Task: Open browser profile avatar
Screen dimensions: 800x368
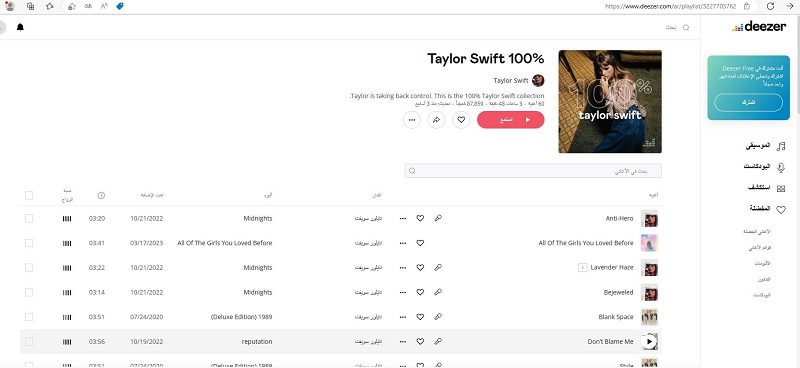Action: [x=10, y=6]
